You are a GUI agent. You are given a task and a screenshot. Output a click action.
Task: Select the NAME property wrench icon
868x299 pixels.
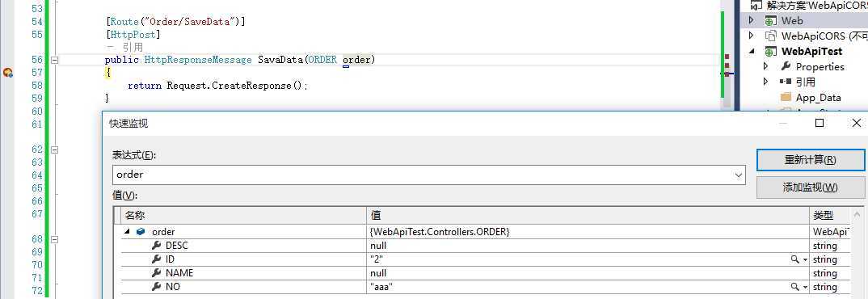click(x=157, y=273)
